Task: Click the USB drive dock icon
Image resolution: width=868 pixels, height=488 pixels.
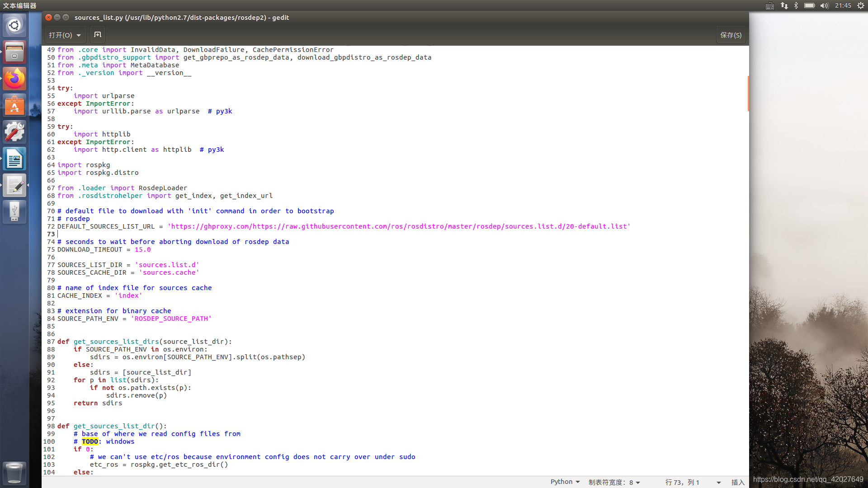Action: (x=14, y=211)
